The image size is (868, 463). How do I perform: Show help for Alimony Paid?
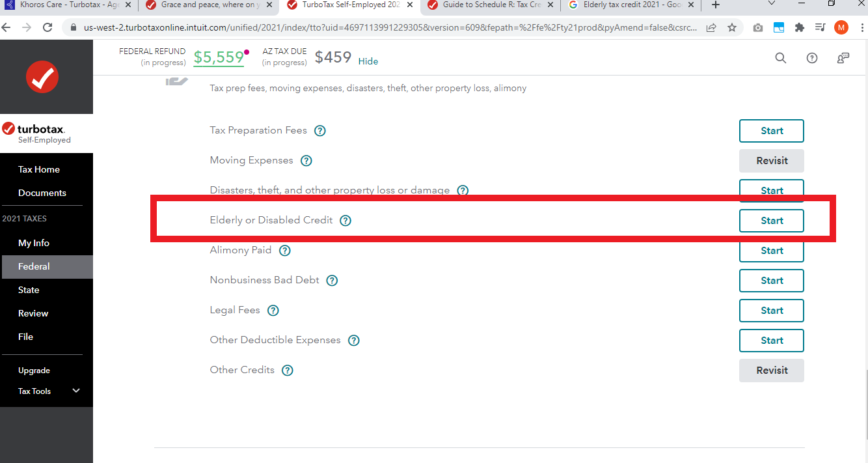click(285, 250)
